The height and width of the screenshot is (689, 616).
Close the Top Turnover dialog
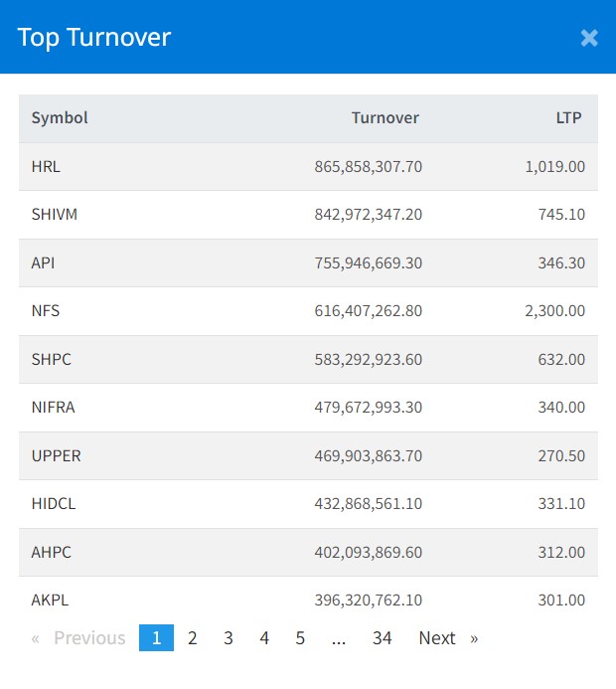click(x=589, y=38)
